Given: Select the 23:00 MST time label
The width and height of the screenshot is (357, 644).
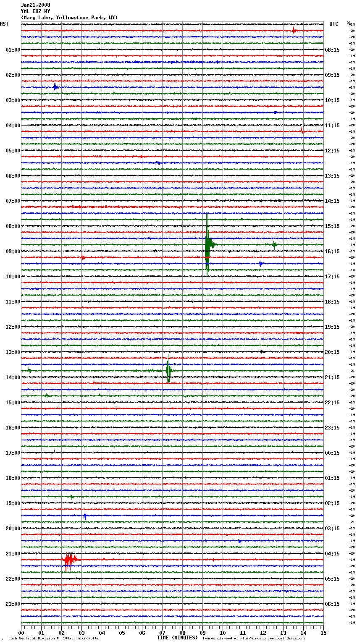Looking at the screenshot, I should [x=13, y=604].
